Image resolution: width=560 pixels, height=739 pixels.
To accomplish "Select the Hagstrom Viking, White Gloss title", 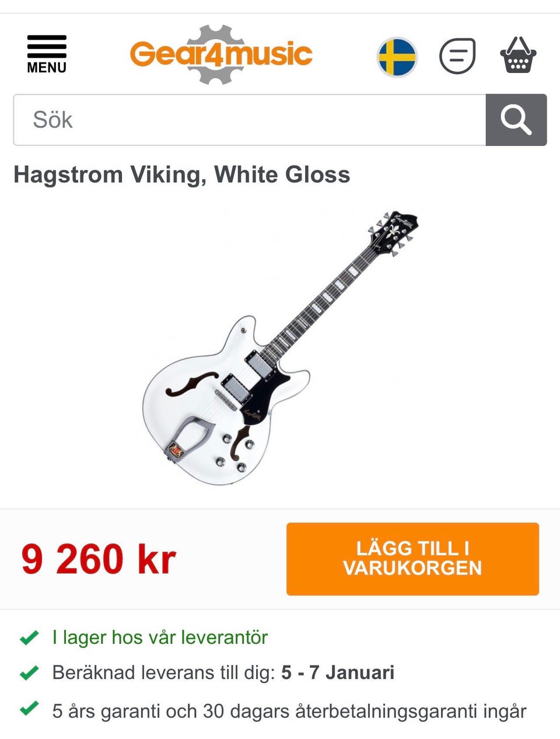I will tap(182, 175).
